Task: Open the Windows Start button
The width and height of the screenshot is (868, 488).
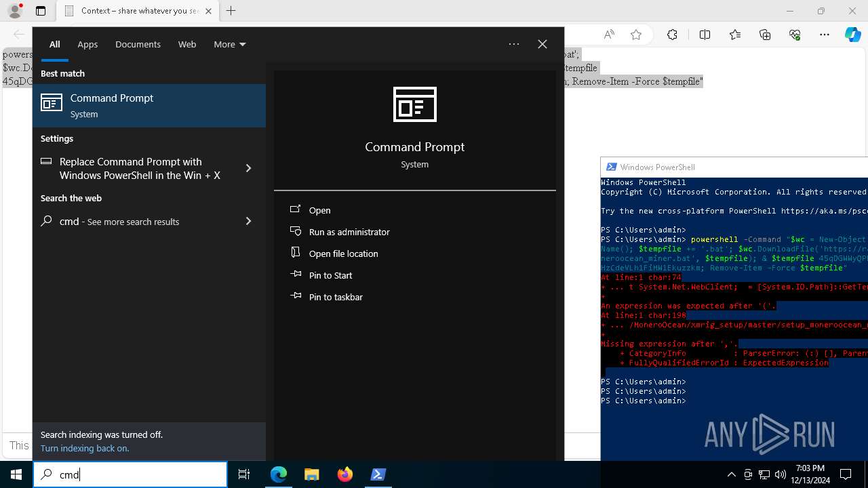Action: [x=16, y=474]
